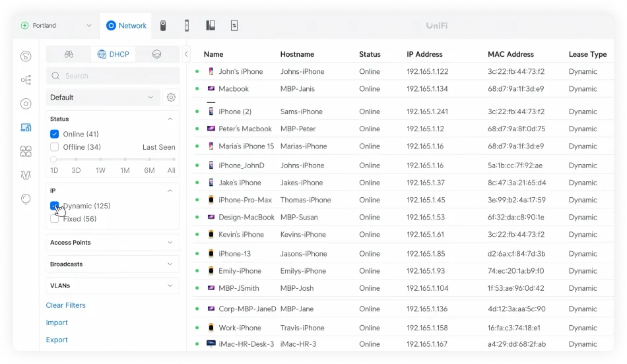
Task: Click the Import link
Action: (x=57, y=322)
